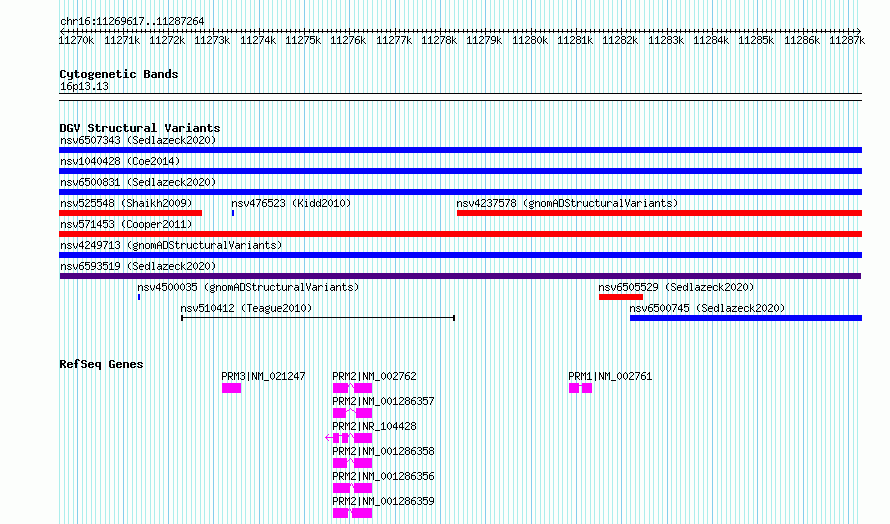Image resolution: width=890 pixels, height=524 pixels.
Task: Open the nsv6500745 (Sedlazeck2020) label
Action: tap(707, 308)
